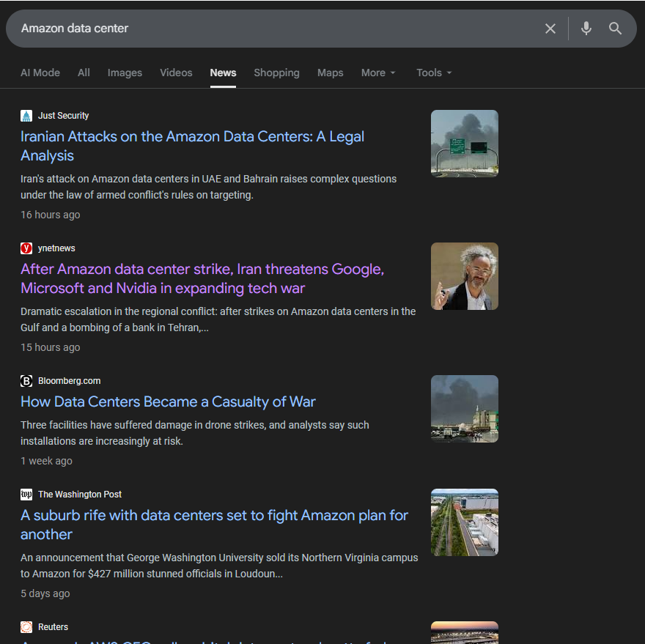Screen dimensions: 645x644
Task: Click the Bloomberg.com favicon
Action: coord(26,381)
